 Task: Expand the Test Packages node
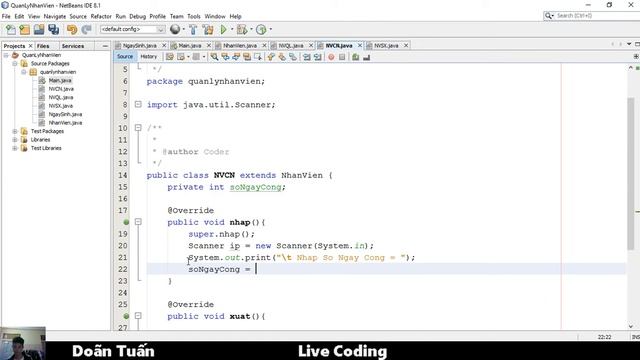[x=15, y=131]
